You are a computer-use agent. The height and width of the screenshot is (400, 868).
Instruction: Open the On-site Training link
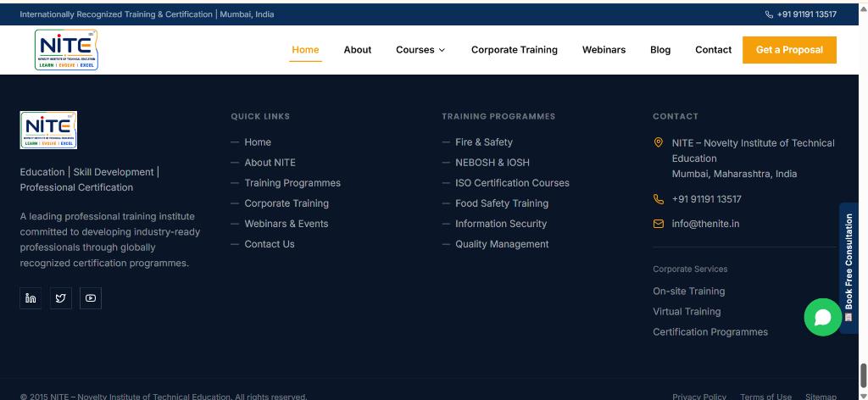tap(688, 291)
